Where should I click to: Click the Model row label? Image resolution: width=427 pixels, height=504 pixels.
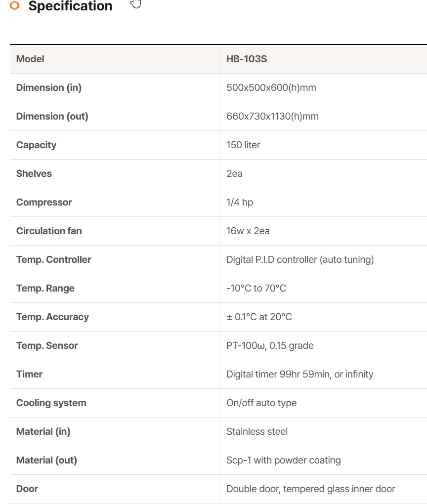[x=30, y=59]
